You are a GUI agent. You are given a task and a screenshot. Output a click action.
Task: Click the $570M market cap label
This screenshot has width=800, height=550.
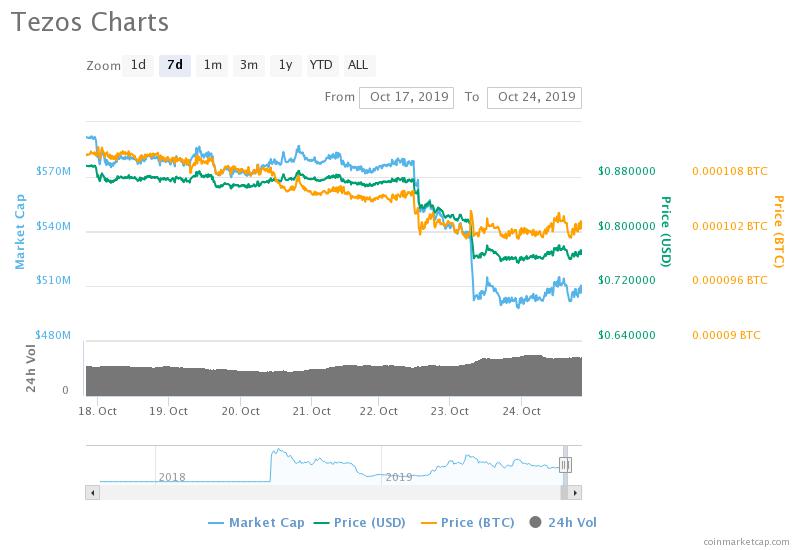[53, 171]
